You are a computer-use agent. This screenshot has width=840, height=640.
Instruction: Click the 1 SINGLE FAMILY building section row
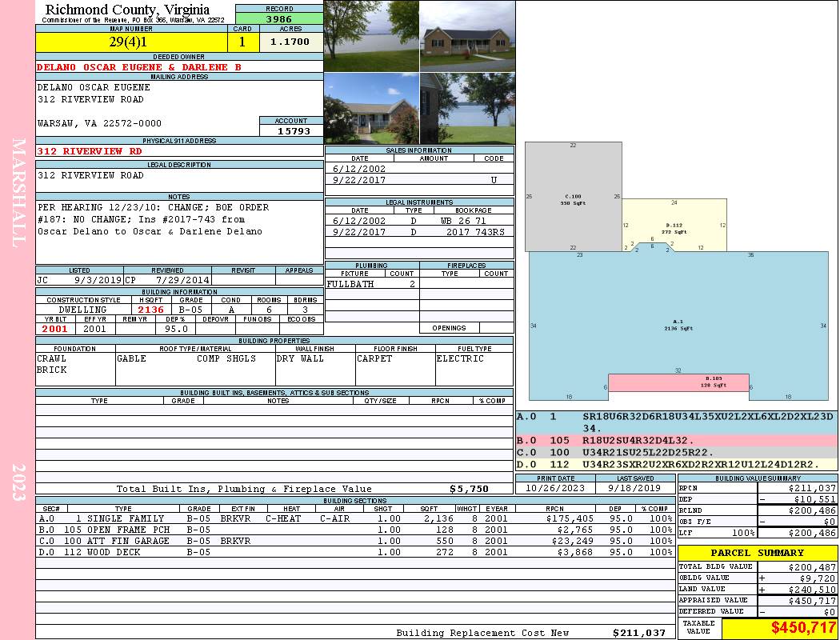pyautogui.click(x=354, y=518)
